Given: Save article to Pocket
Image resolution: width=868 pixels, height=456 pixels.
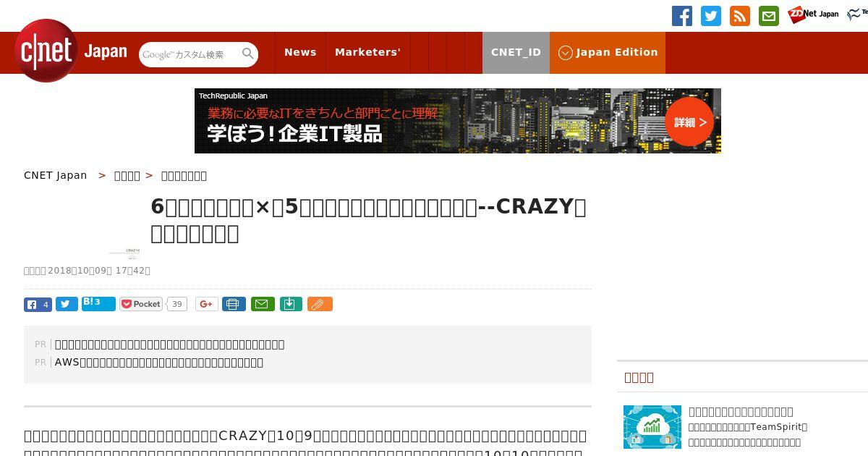Looking at the screenshot, I should pos(141,304).
